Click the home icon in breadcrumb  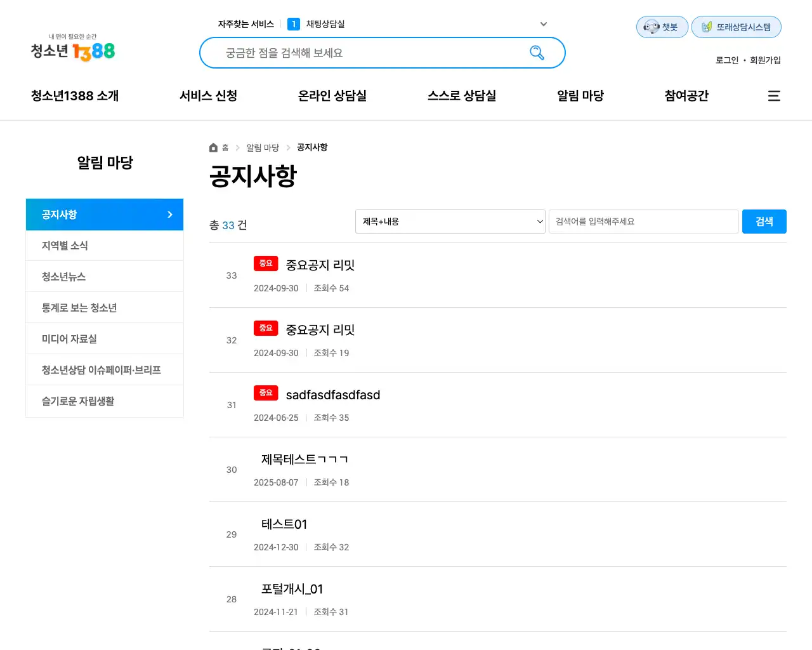coord(213,147)
